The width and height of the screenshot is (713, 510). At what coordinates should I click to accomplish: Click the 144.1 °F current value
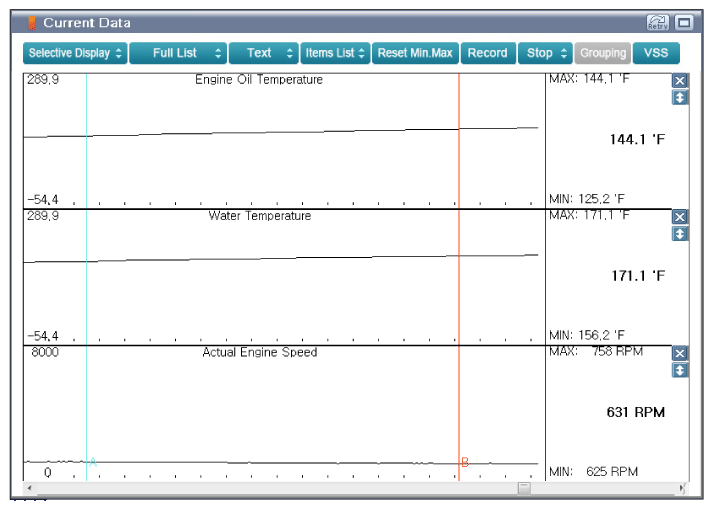[x=637, y=139]
